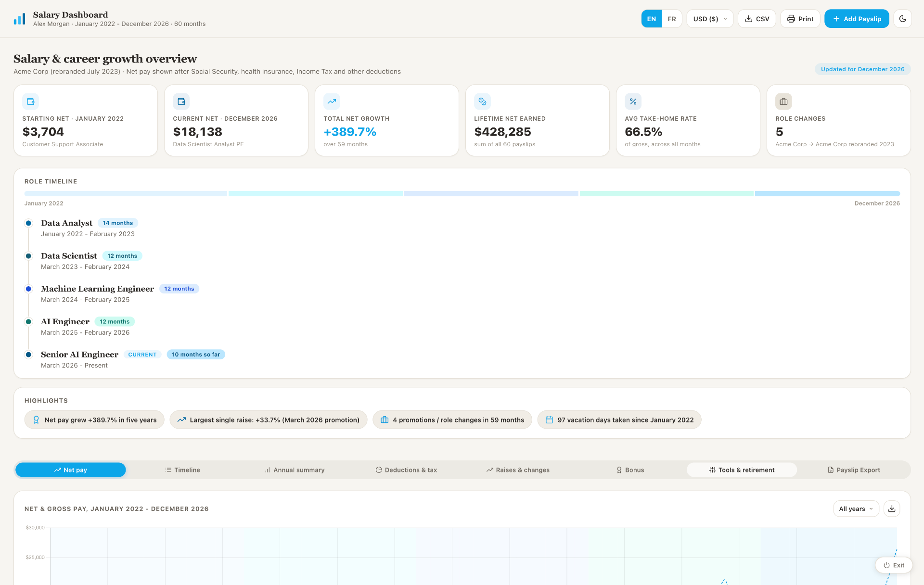Click the document icon on Payslip Export tab
This screenshot has width=924, height=585.
[831, 470]
